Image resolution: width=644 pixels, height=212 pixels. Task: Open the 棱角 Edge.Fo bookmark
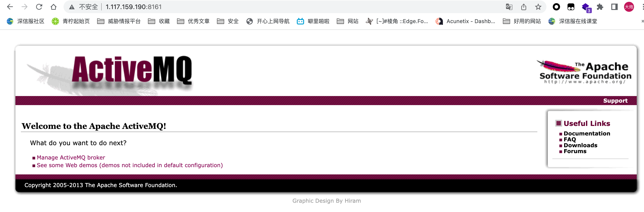pos(397,21)
